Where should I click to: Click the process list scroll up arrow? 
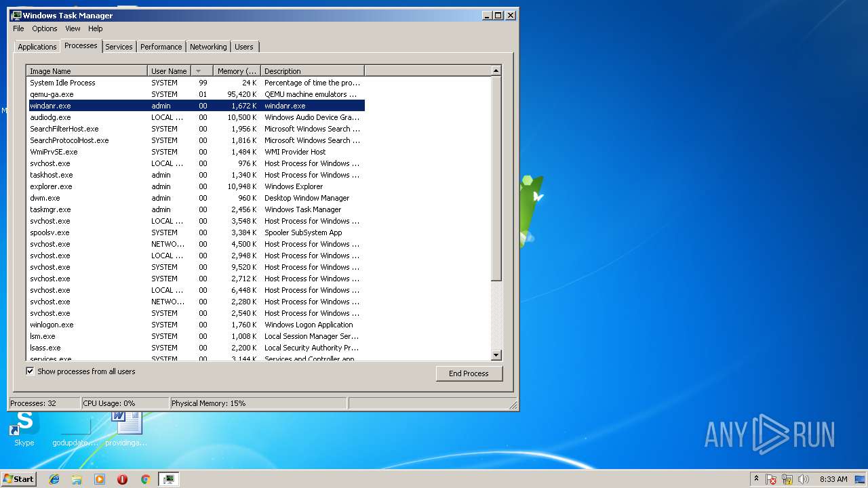496,70
